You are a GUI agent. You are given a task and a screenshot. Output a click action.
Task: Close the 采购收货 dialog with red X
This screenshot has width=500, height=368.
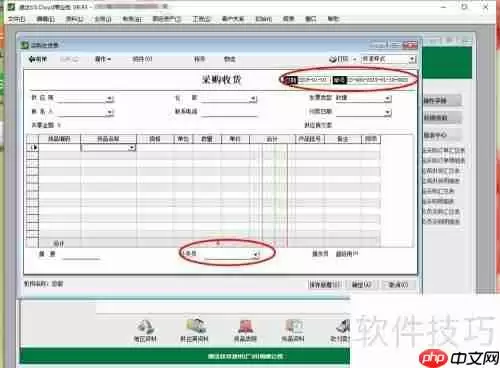(410, 44)
